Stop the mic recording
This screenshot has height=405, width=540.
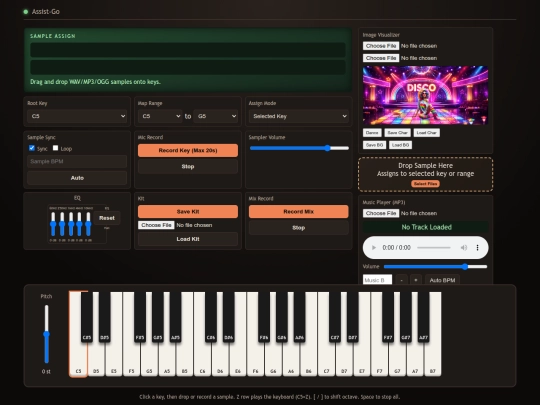click(188, 167)
